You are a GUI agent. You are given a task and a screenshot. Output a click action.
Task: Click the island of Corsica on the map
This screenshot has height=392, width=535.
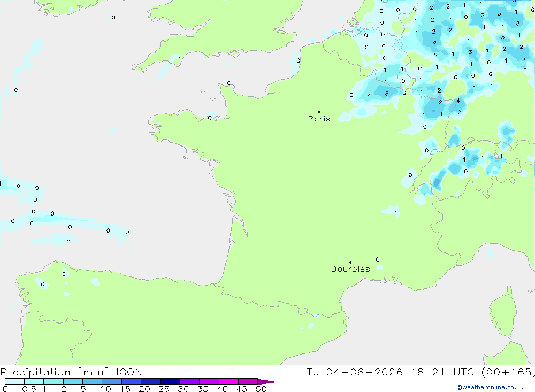(502, 314)
